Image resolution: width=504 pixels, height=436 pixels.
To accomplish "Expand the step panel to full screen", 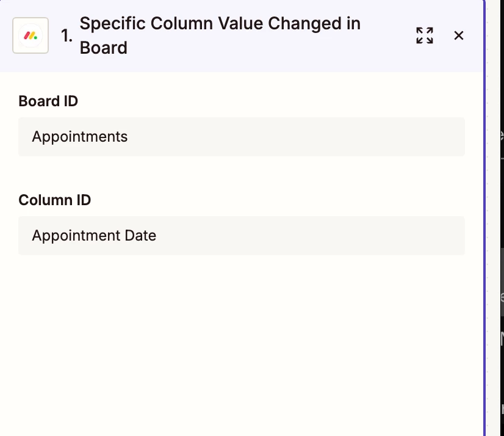I will tap(425, 35).
